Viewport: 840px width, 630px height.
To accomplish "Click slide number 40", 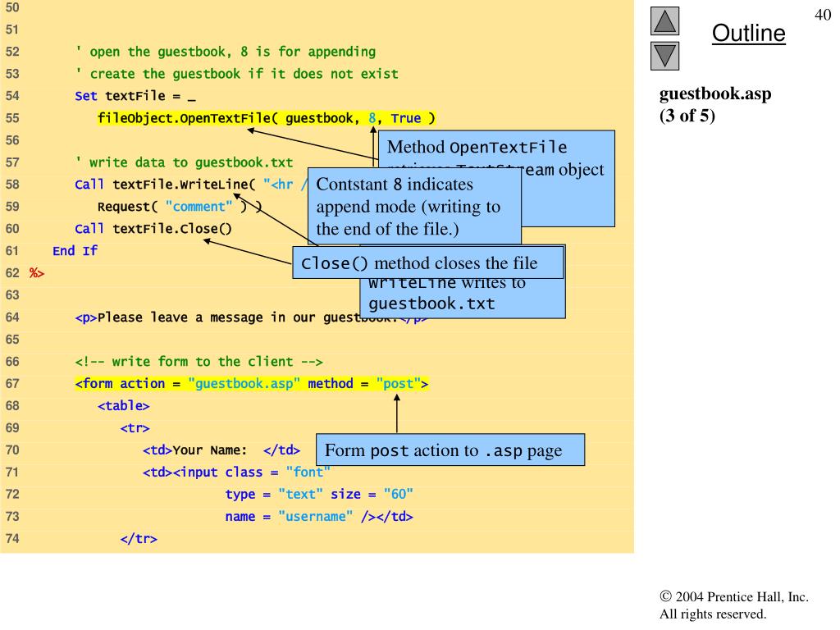I will [823, 15].
